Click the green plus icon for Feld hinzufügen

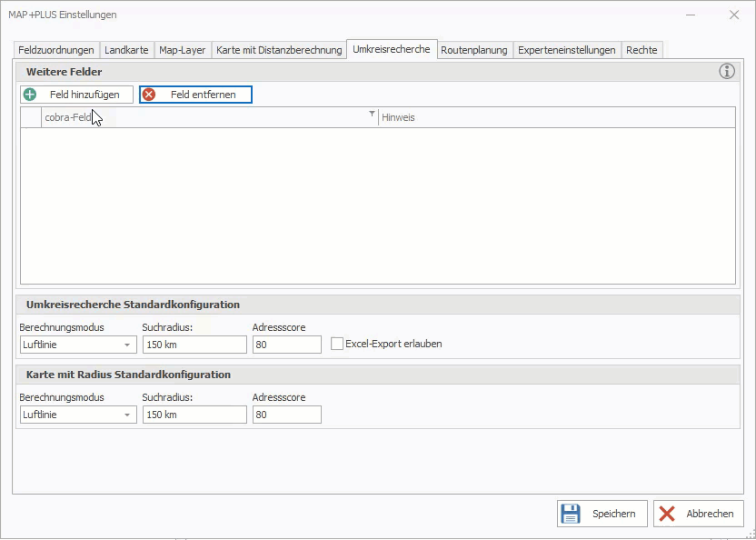(x=30, y=95)
